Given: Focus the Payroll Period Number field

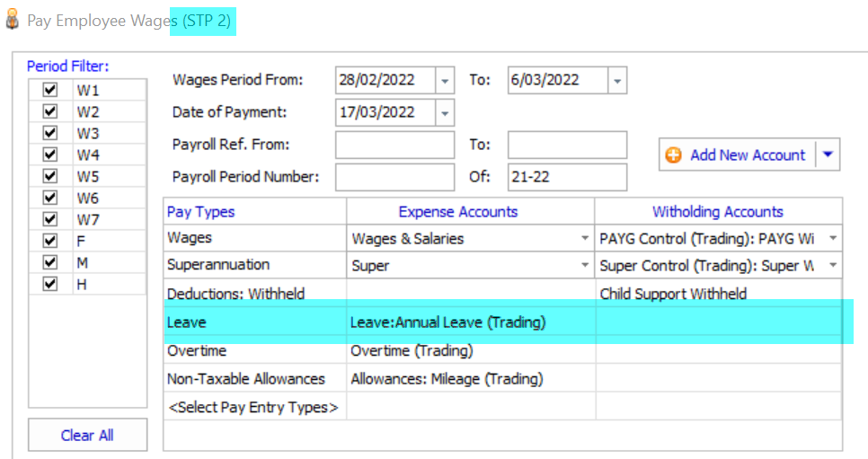Looking at the screenshot, I should pyautogui.click(x=394, y=177).
